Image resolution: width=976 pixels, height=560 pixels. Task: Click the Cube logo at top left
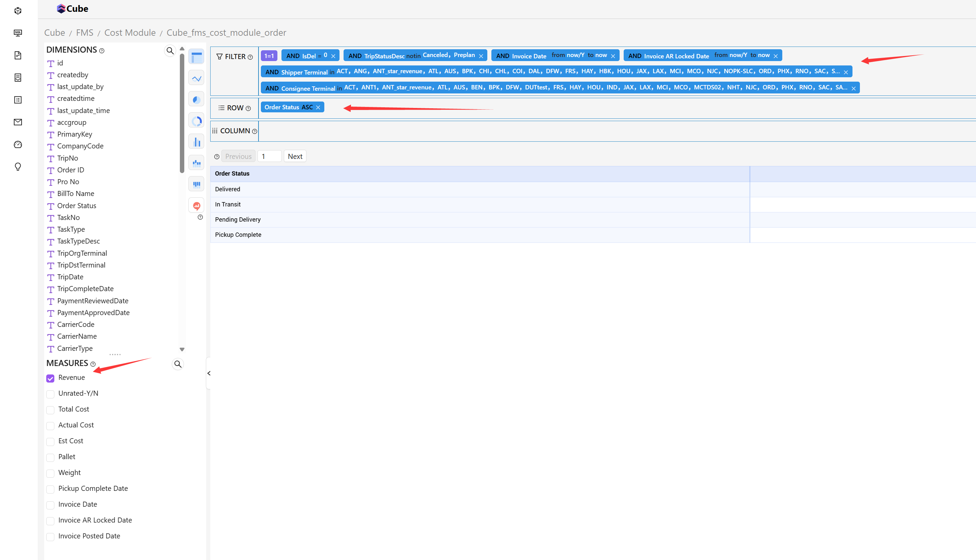click(72, 8)
